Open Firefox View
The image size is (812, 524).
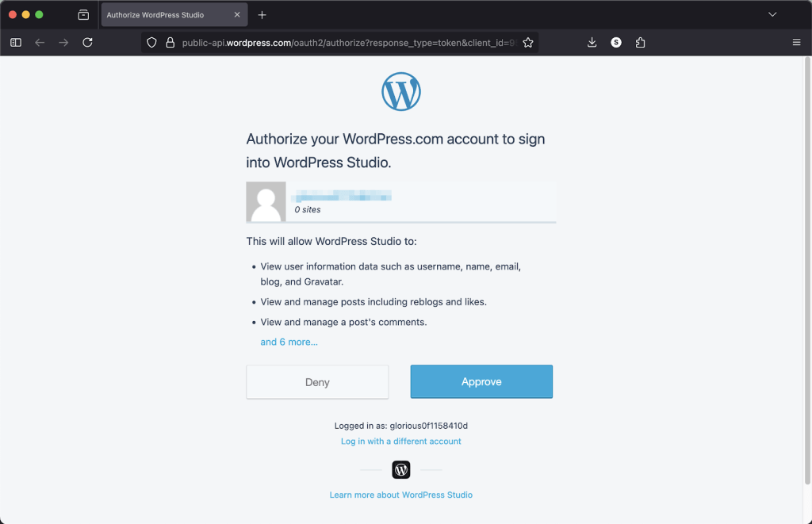click(83, 14)
